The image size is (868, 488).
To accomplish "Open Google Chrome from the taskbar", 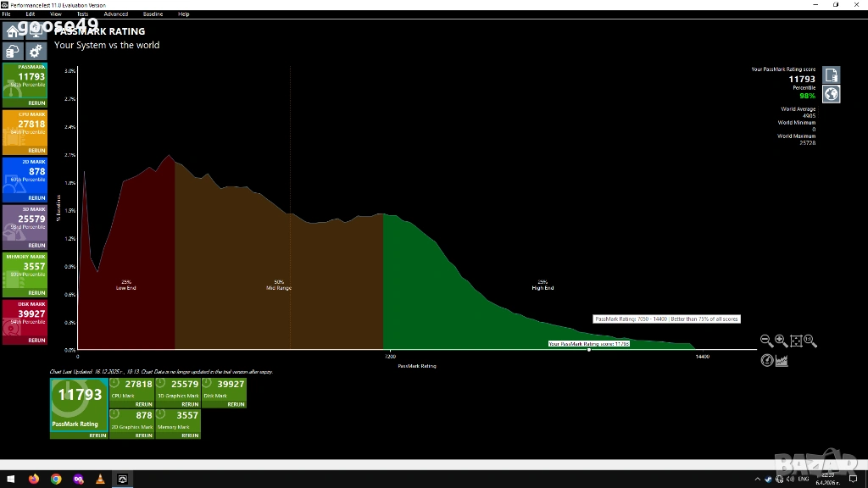I will 56,480.
